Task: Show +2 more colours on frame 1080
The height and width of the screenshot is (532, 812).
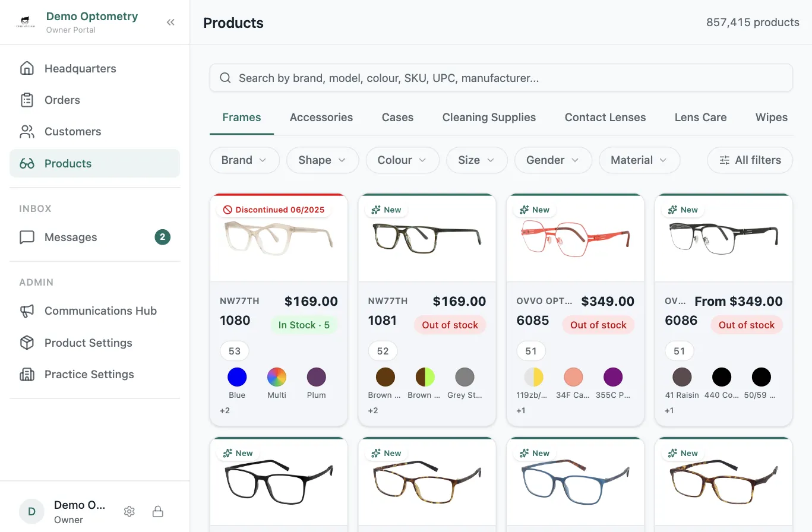Action: (x=225, y=410)
